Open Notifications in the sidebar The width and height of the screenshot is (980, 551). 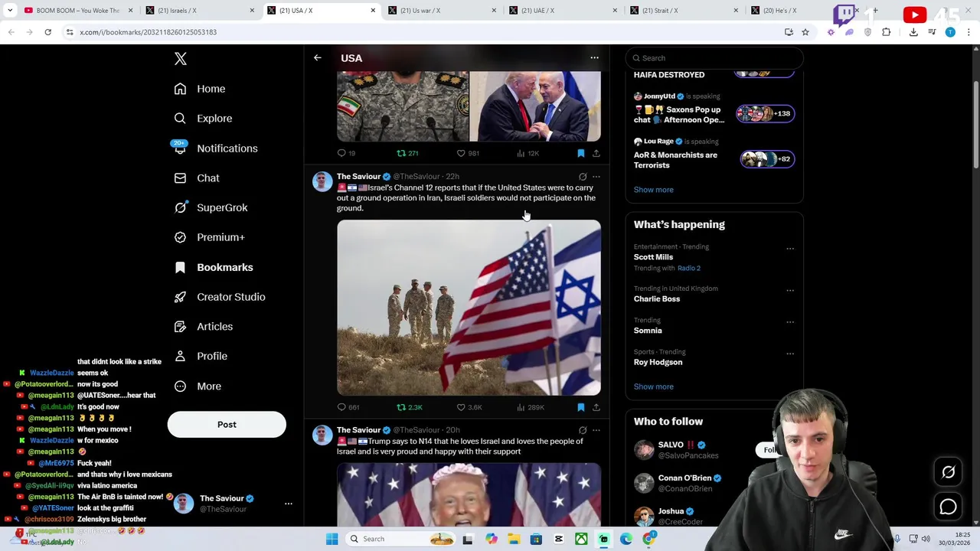click(x=216, y=148)
